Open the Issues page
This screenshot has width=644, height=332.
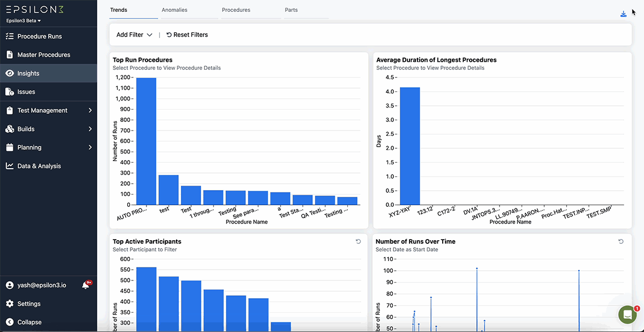pos(48,92)
